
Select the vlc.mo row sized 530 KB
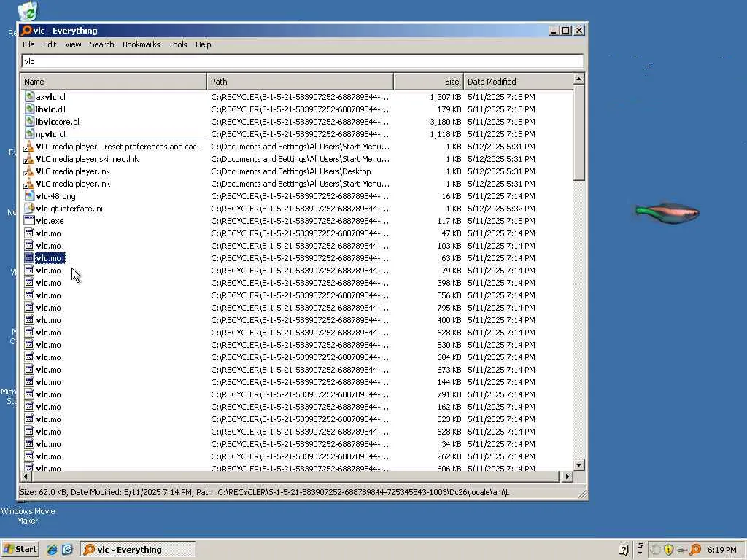tap(297, 345)
